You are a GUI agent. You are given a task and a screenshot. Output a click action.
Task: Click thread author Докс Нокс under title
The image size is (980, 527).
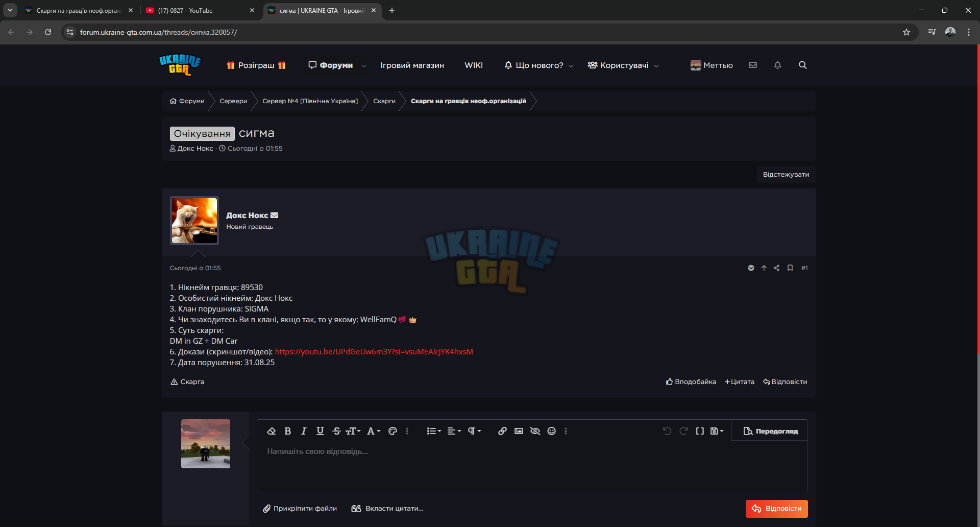(195, 149)
